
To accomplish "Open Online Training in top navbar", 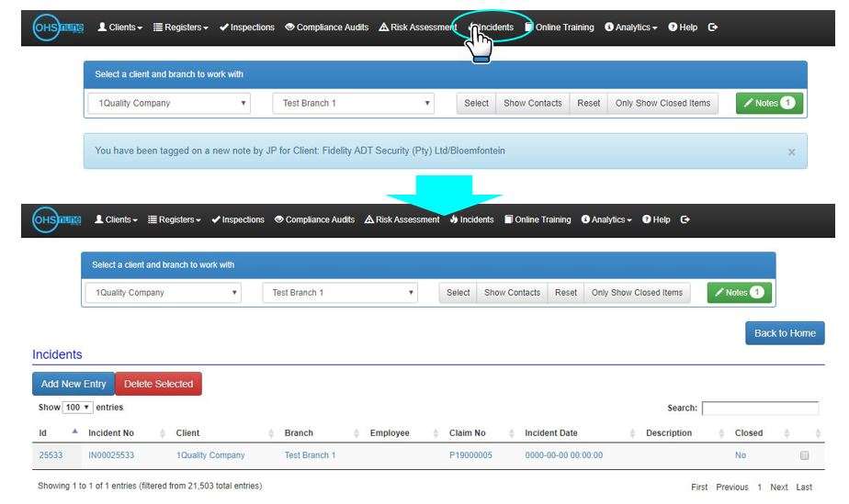I will [x=560, y=27].
